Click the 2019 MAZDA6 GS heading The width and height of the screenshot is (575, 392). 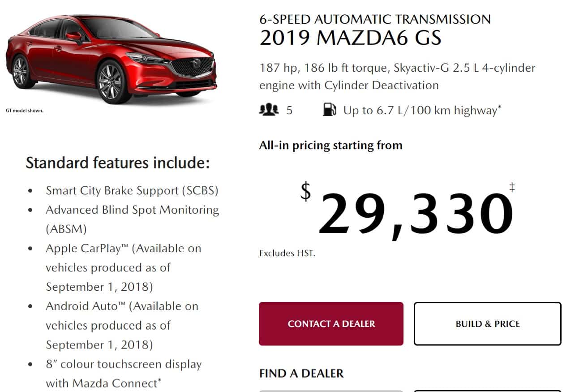pyautogui.click(x=350, y=38)
